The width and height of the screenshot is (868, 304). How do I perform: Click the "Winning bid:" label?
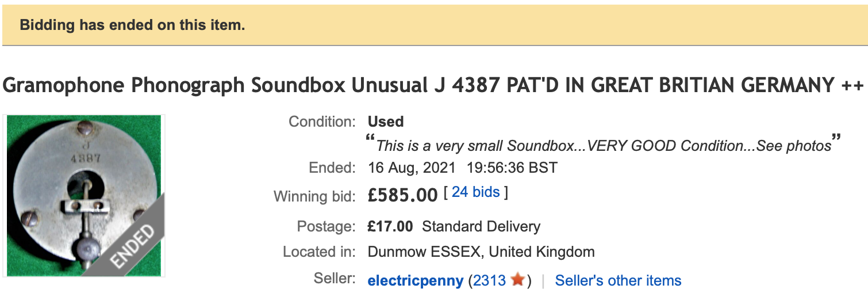[x=314, y=196]
